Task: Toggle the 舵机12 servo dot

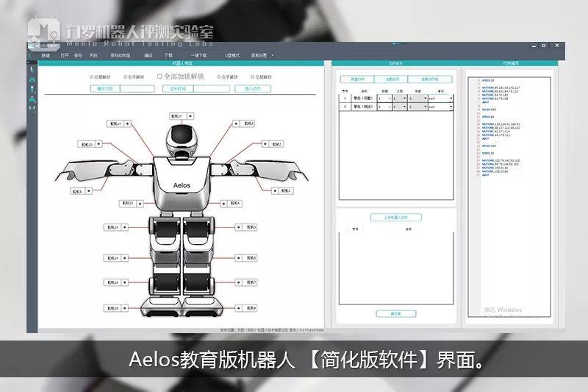Action: 140,204
